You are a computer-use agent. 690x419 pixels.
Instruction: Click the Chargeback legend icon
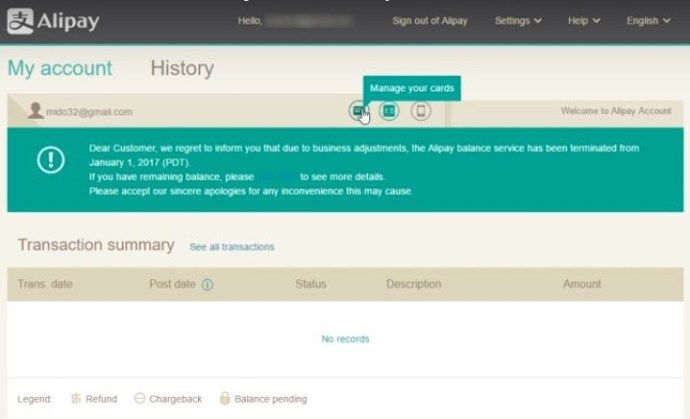pos(140,399)
